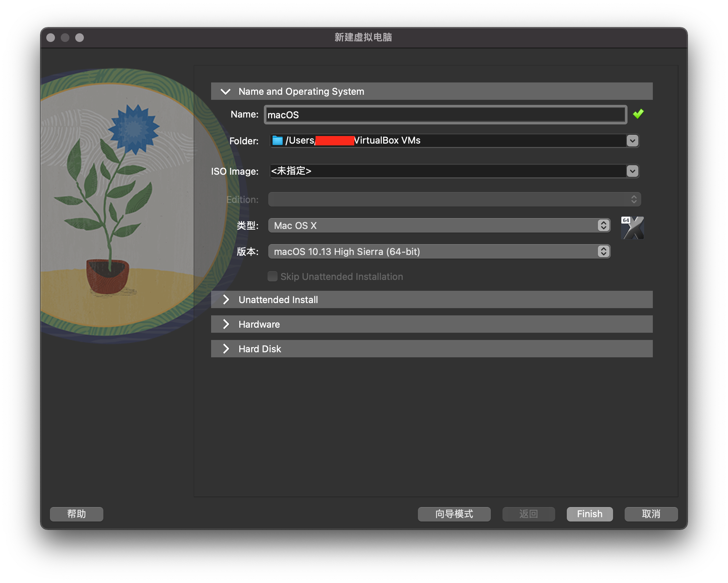The width and height of the screenshot is (728, 583).
Task: Close the 新建虚拟电脑 window
Action: 51,38
